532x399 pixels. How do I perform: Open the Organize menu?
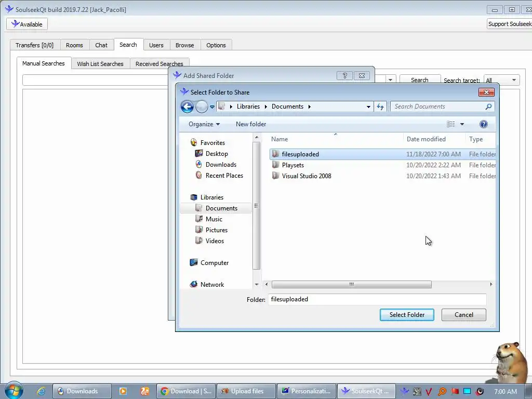coord(204,124)
